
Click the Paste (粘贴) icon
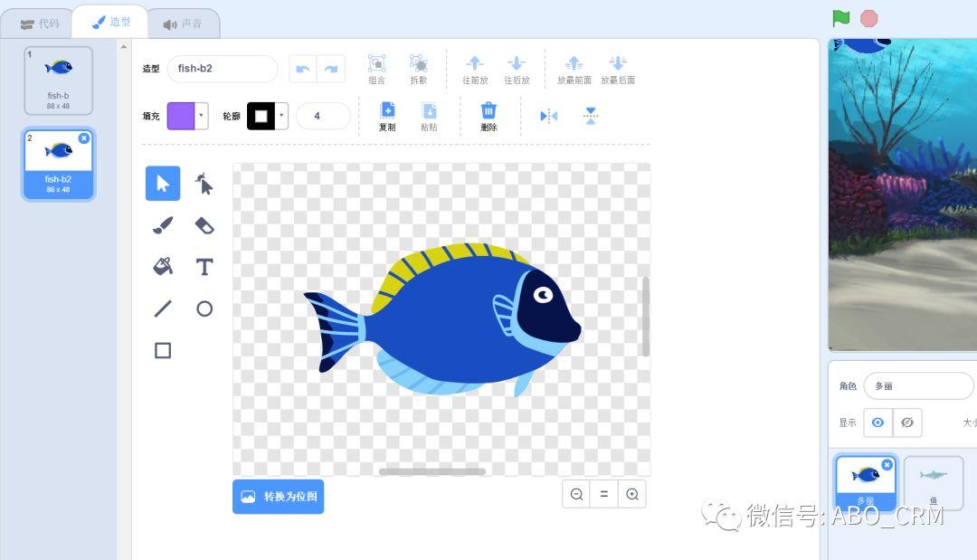429,110
